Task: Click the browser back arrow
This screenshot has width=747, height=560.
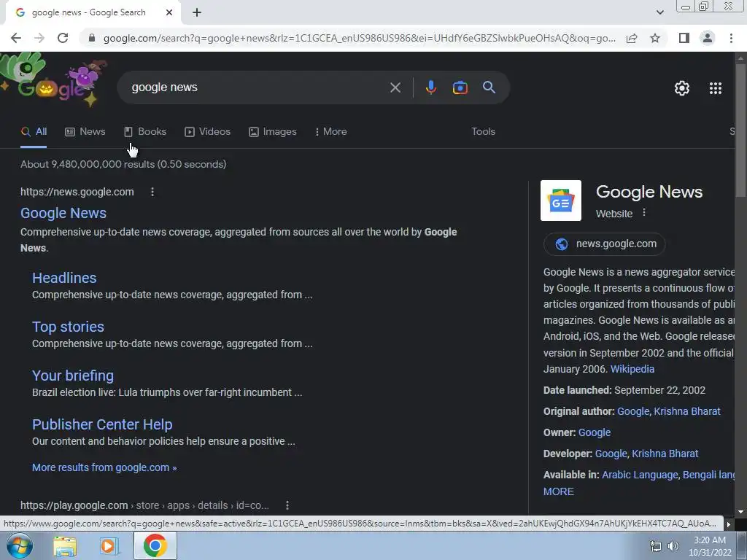Action: (16, 38)
